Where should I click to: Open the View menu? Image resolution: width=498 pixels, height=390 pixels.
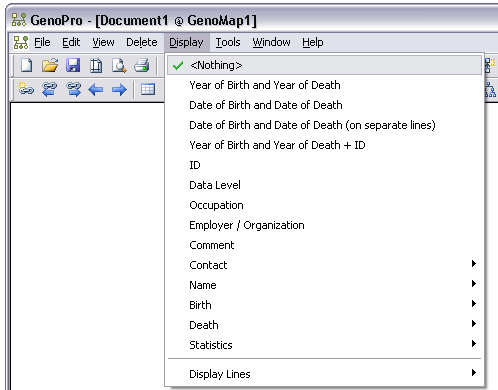pyautogui.click(x=103, y=42)
